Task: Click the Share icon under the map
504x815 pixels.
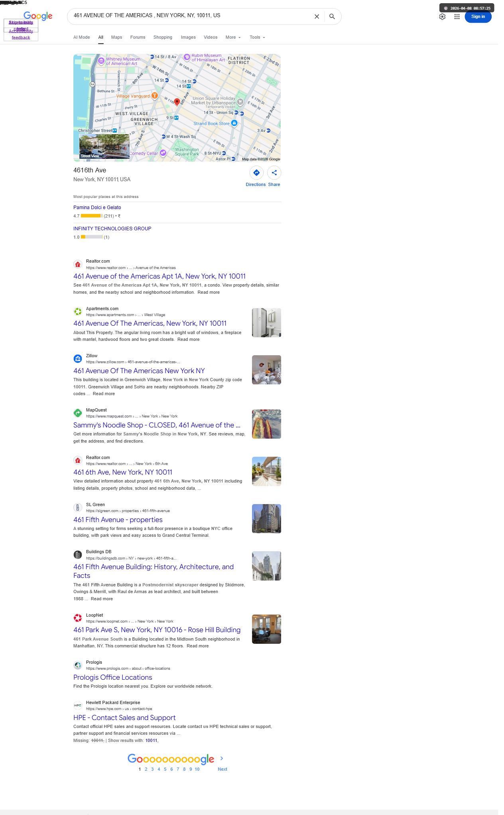Action: coord(274,173)
